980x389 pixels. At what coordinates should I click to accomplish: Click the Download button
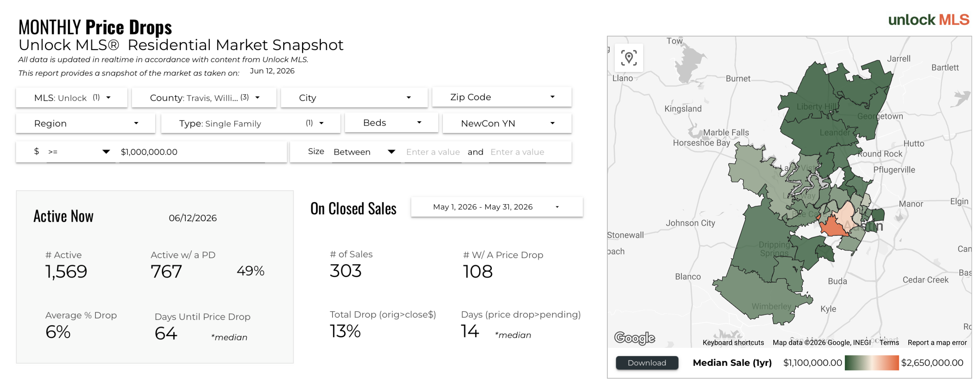647,362
